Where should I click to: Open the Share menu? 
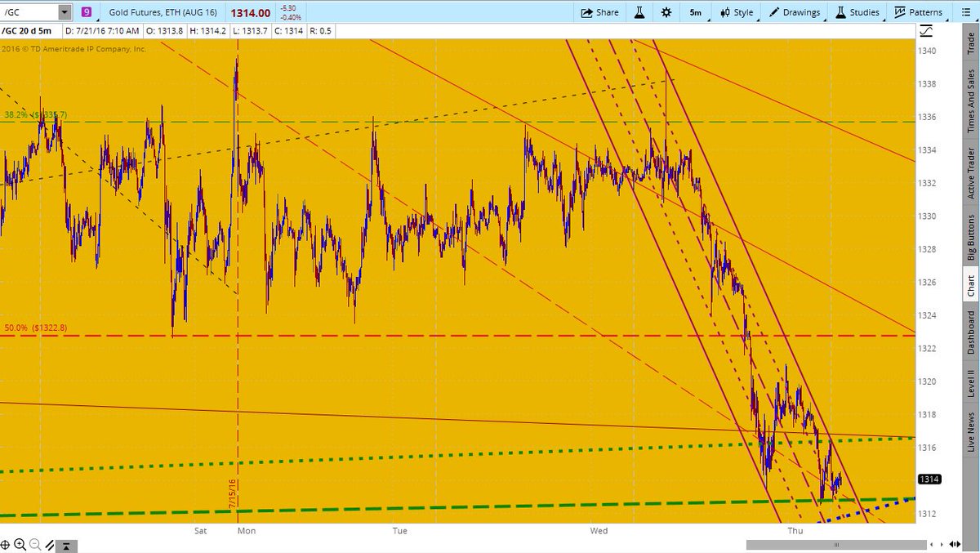pyautogui.click(x=600, y=12)
